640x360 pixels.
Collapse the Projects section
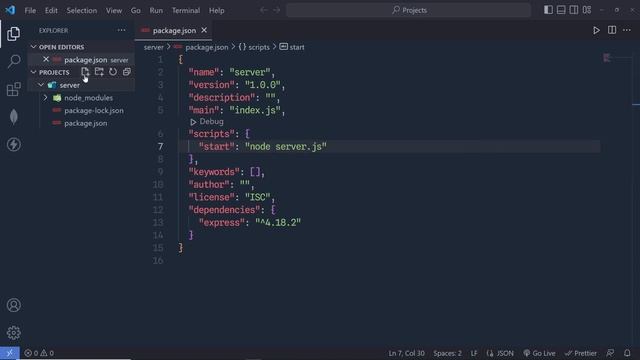point(33,72)
